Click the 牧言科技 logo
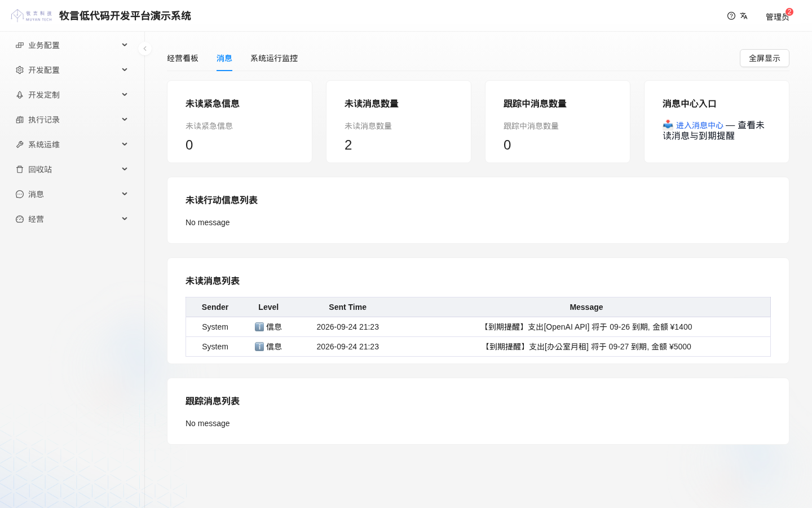This screenshot has width=812, height=508. [x=32, y=16]
